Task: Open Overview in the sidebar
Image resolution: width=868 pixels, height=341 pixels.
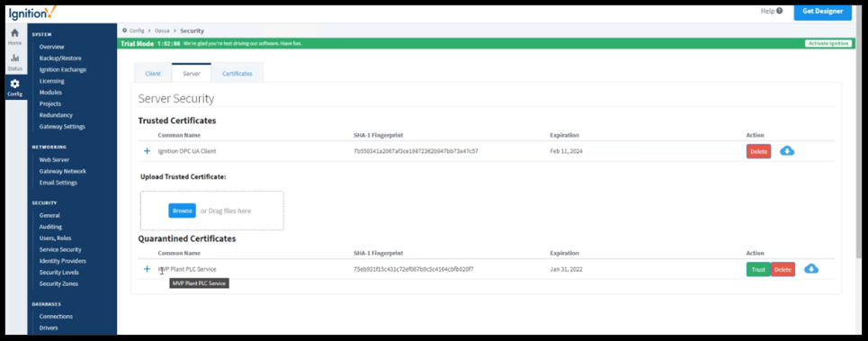Action: [x=51, y=47]
